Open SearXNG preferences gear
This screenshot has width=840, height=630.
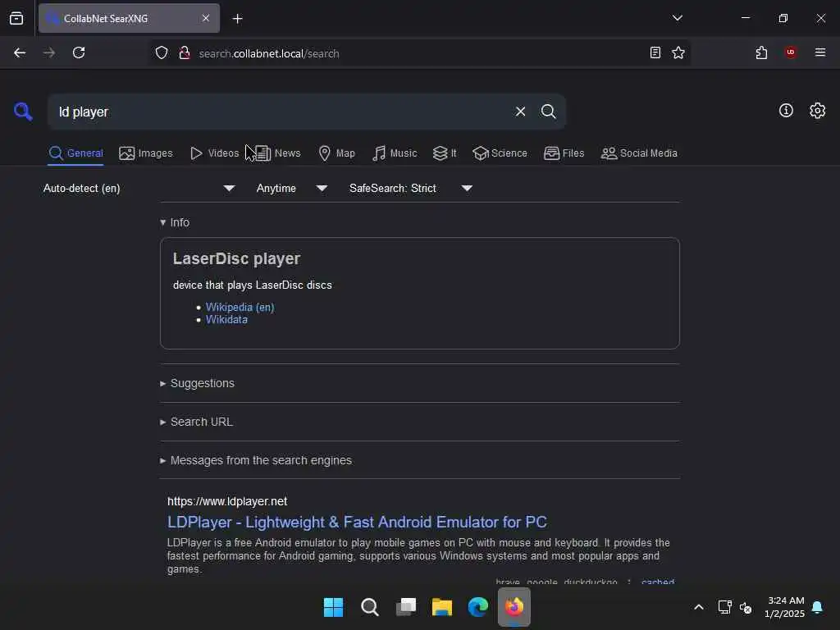pos(817,111)
